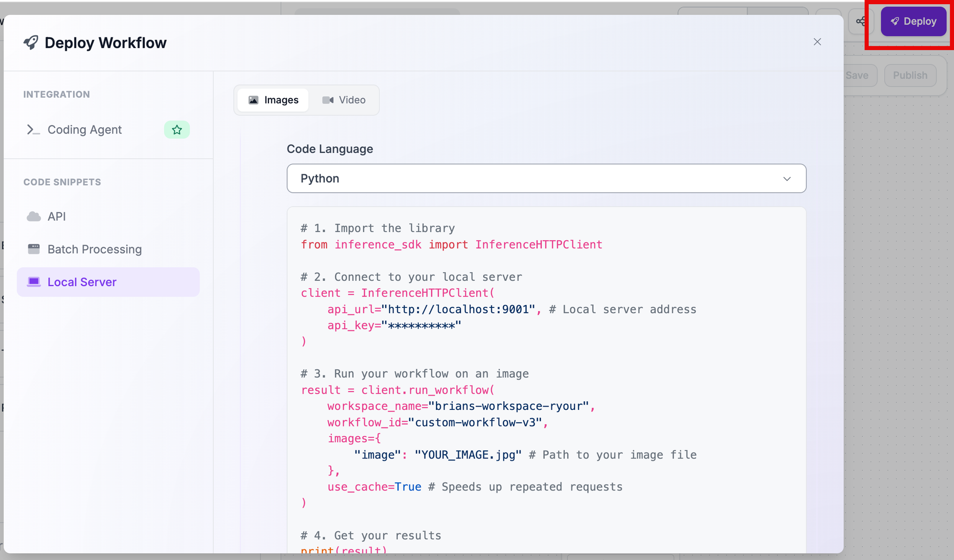
Task: Click the camera icon in Video tab
Action: [328, 100]
